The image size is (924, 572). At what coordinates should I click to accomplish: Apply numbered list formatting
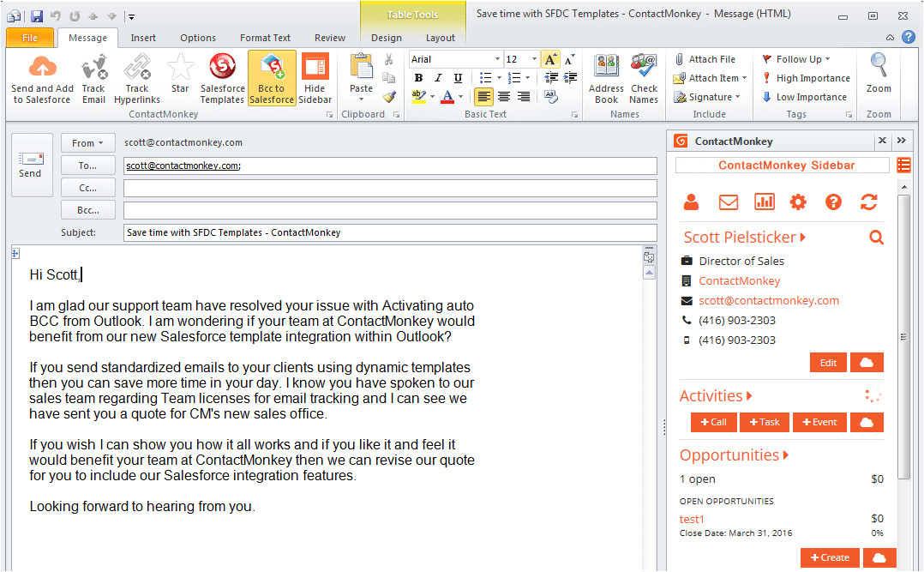coord(514,78)
